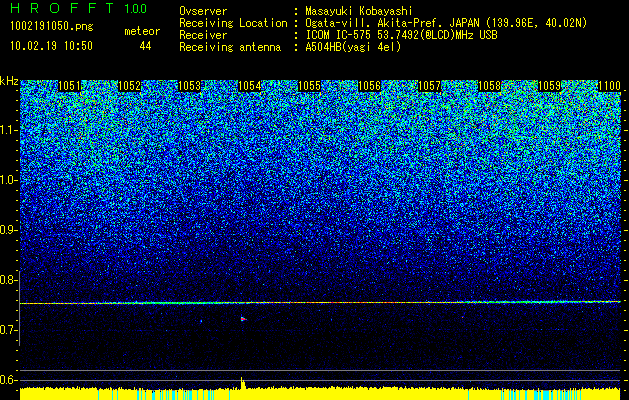Click the HROFFT 1.0.0 title text

tap(79, 9)
